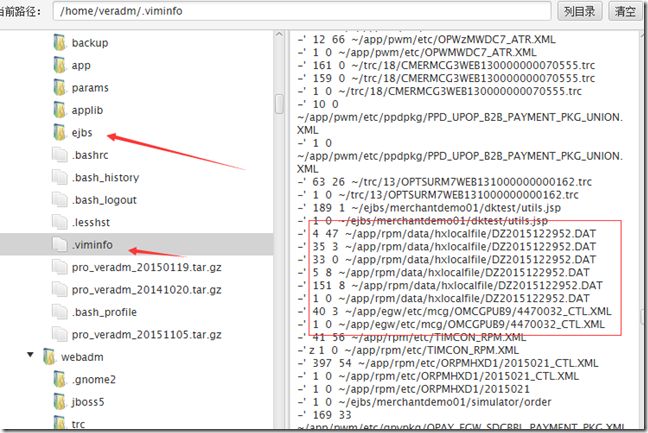Image resolution: width=648 pixels, height=433 pixels.
Task: Click the applib folder icon
Action: tap(60, 110)
